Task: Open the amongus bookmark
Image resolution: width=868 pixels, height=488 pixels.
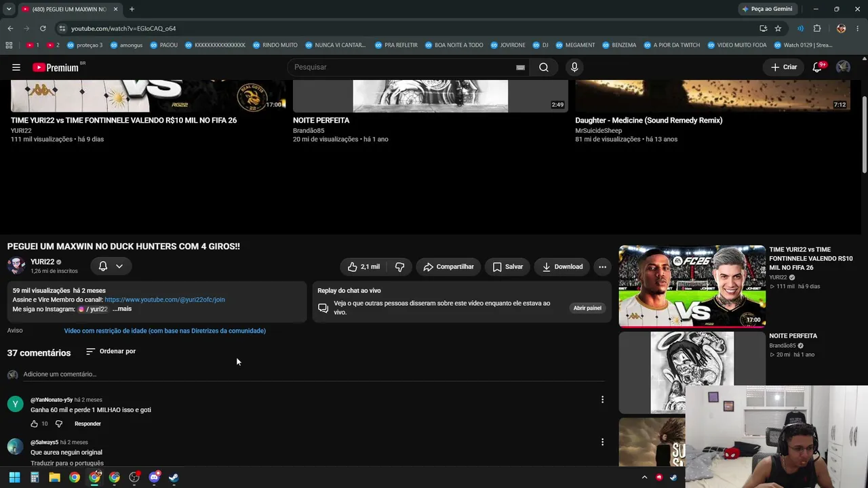Action: (126, 45)
